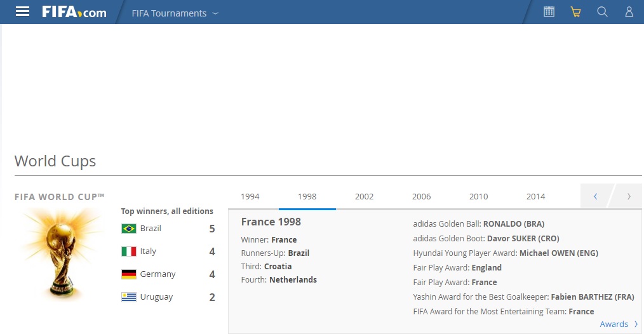Click the Uruguay team name

coord(156,297)
